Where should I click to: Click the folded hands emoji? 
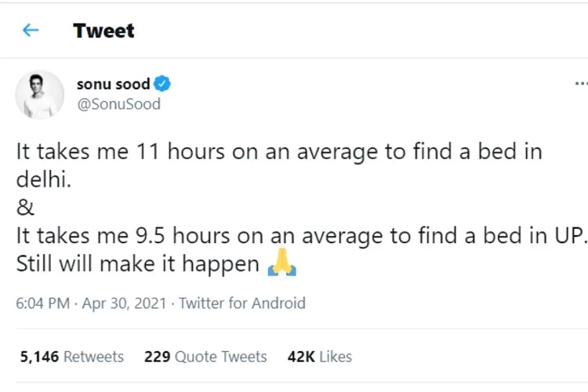[282, 262]
